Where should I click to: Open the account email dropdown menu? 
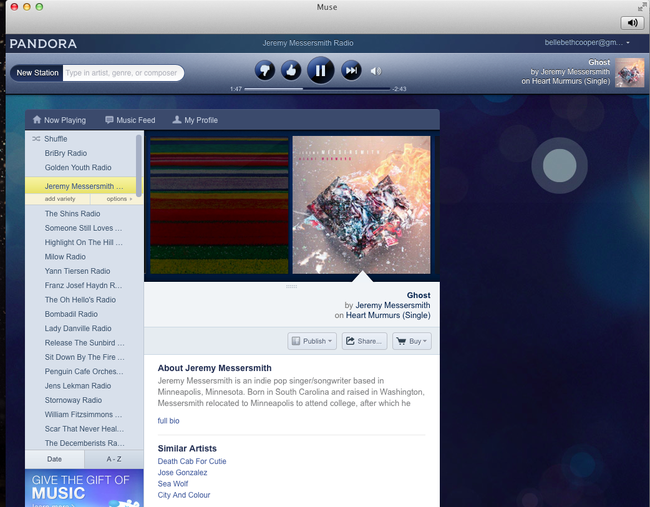tap(586, 43)
